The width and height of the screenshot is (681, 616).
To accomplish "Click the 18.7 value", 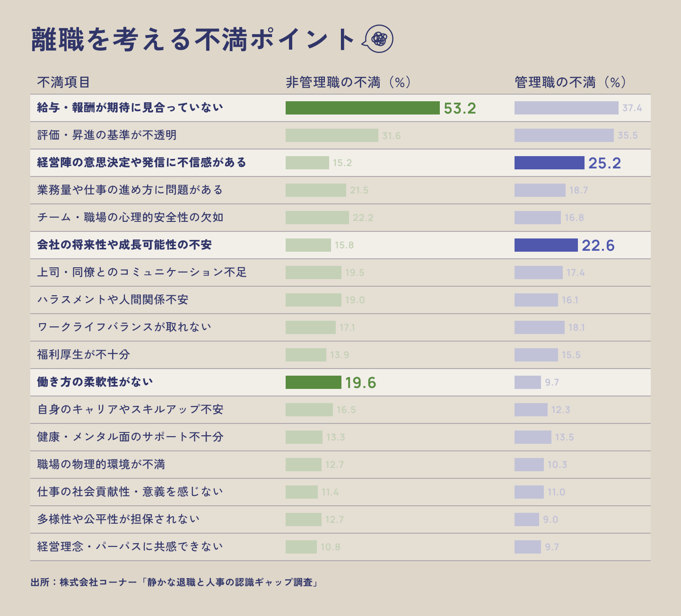I will coord(578,190).
